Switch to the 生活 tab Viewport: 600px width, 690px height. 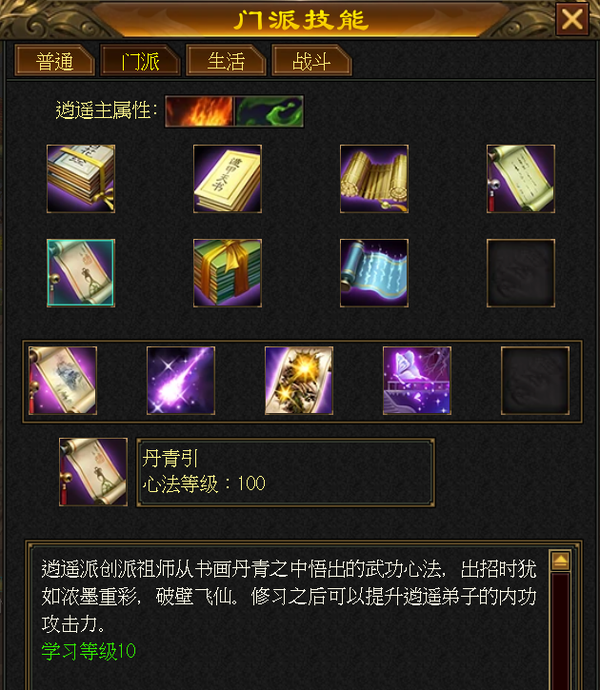(226, 60)
